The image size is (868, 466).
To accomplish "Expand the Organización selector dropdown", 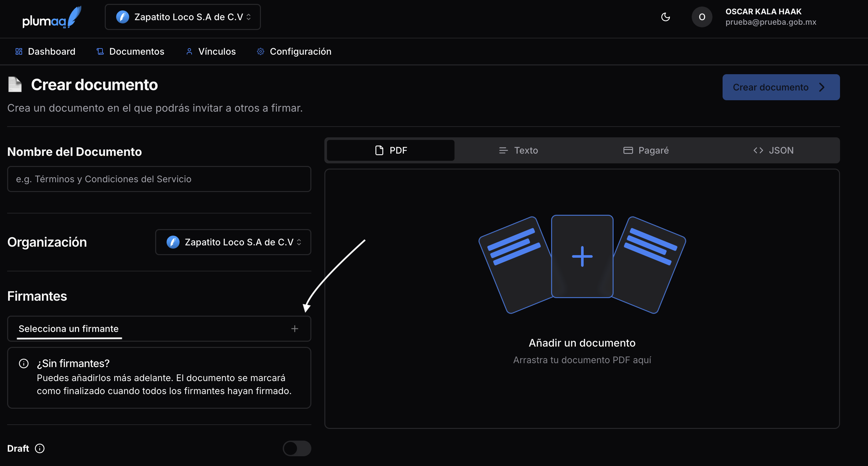I will coord(233,242).
